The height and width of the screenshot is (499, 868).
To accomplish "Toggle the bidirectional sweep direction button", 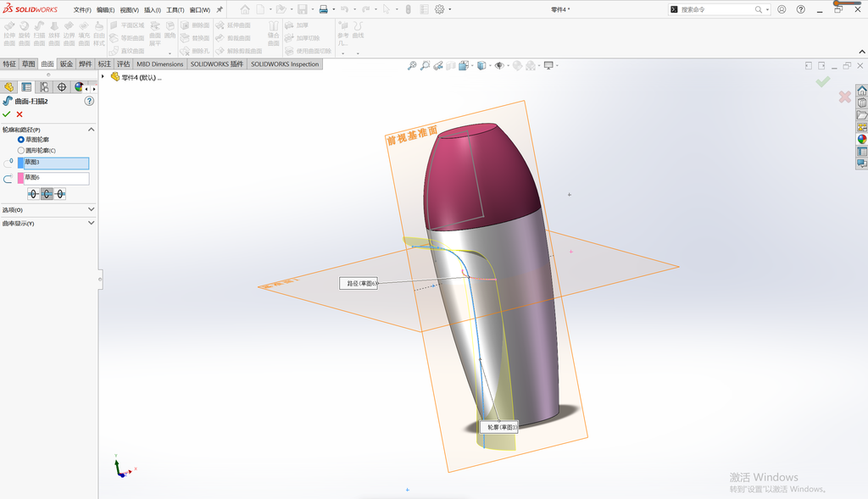I will [x=47, y=194].
